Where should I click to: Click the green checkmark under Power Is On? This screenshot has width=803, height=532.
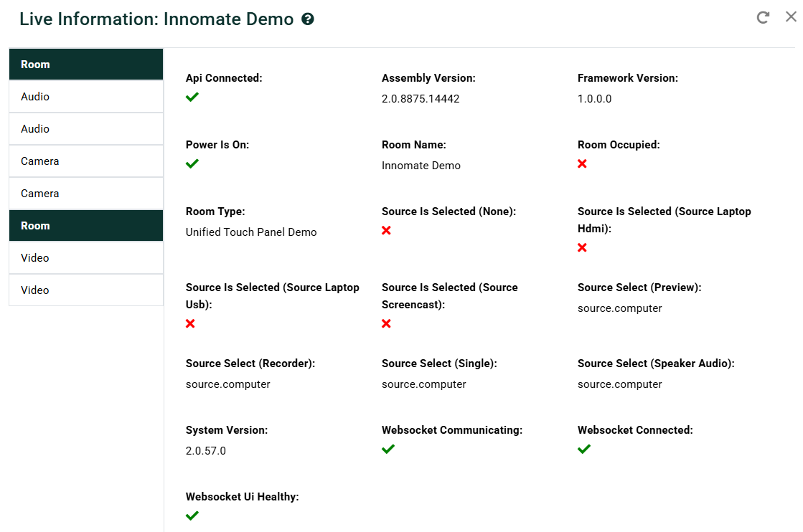192,163
